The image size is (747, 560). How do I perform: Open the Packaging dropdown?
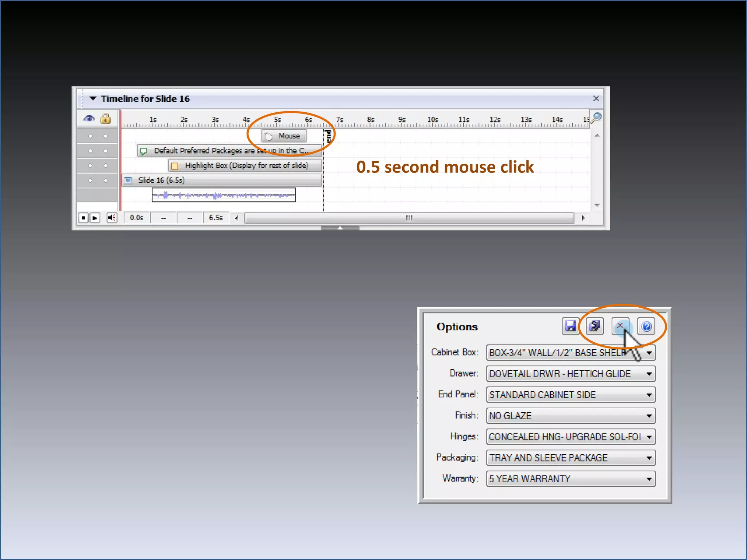coord(571,458)
